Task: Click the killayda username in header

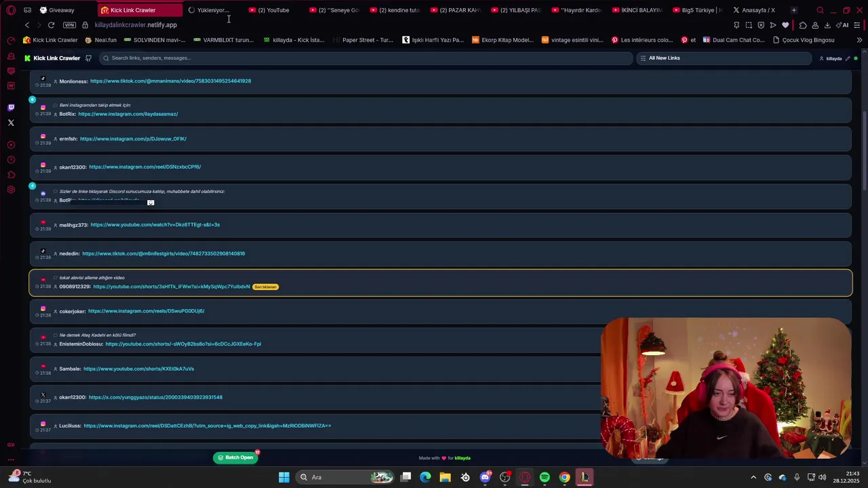Action: point(833,58)
